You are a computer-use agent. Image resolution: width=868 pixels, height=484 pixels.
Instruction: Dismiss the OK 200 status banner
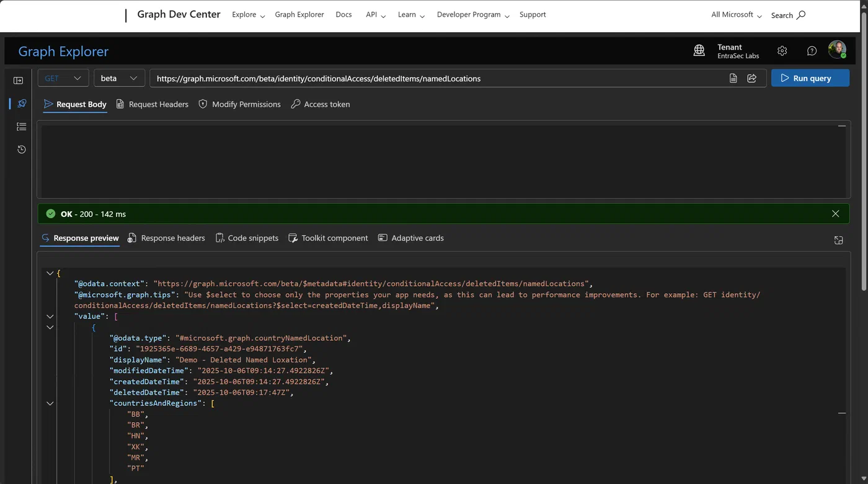(x=835, y=214)
